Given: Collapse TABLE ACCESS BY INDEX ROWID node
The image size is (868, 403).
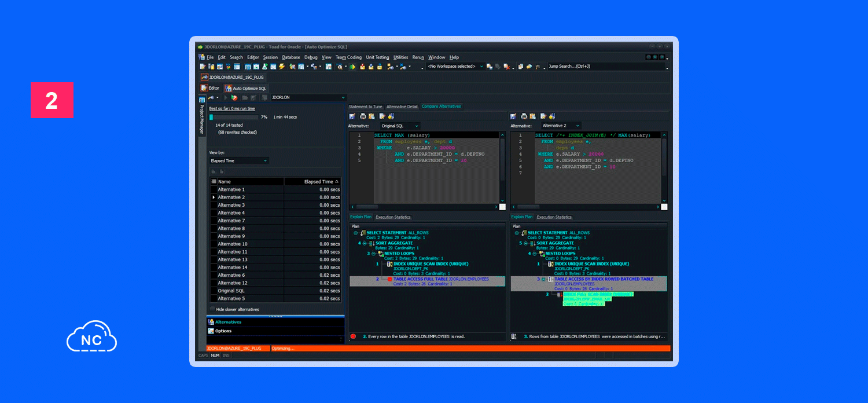Looking at the screenshot, I should (543, 279).
